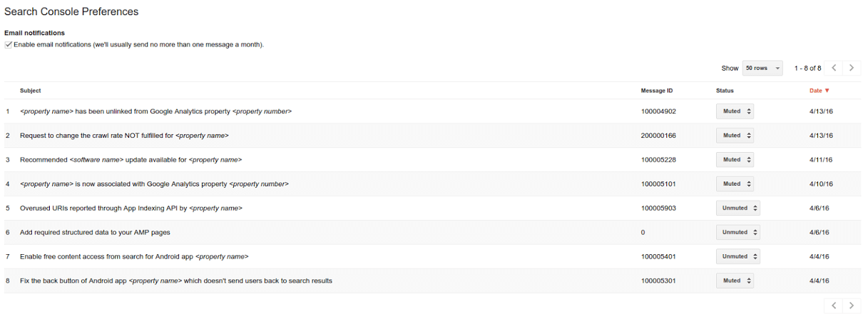This screenshot has width=868, height=322.
Task: Open message about Analytics property association
Action: (x=154, y=184)
